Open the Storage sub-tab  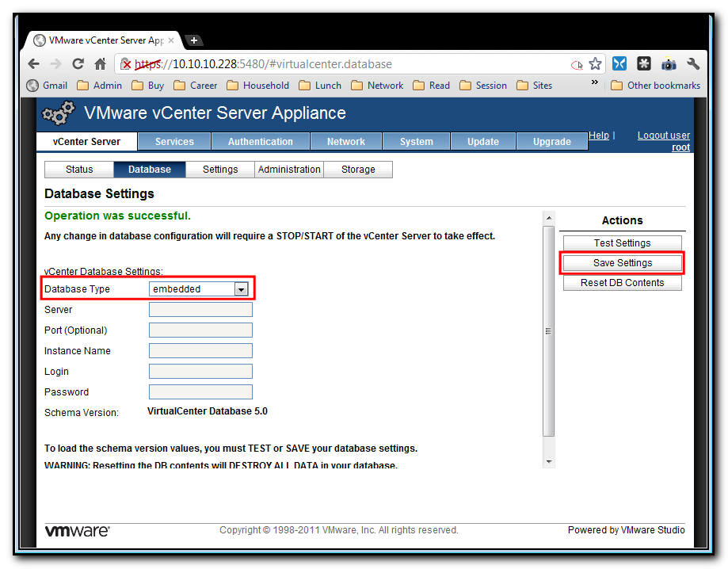(358, 170)
